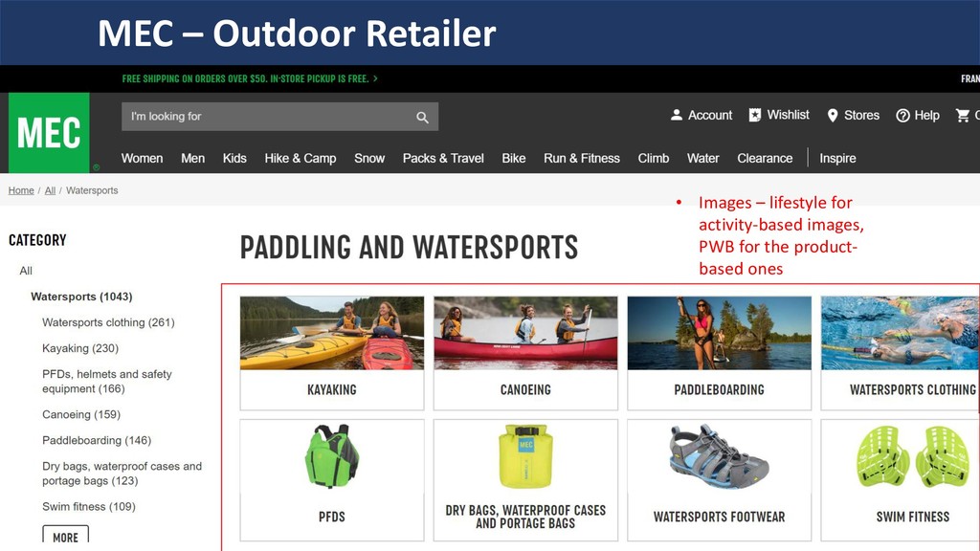
Task: Open the Clearance menu item
Action: pos(765,159)
